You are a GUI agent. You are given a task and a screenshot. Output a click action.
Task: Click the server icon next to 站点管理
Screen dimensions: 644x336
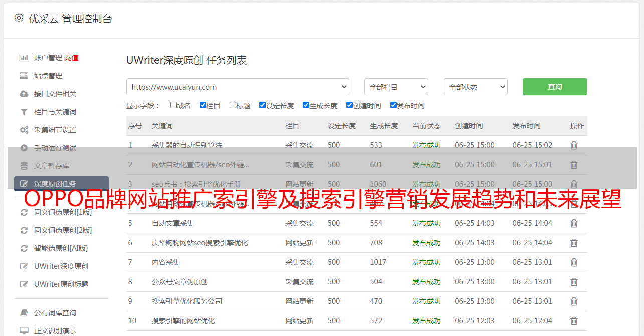(x=24, y=76)
